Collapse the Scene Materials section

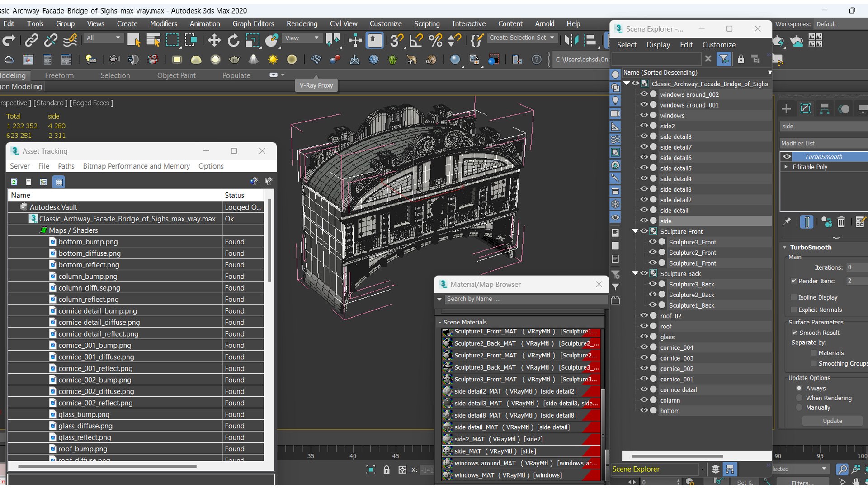click(x=440, y=322)
